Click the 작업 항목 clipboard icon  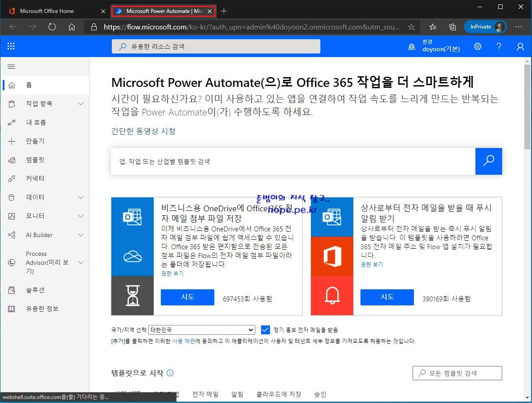pos(12,104)
